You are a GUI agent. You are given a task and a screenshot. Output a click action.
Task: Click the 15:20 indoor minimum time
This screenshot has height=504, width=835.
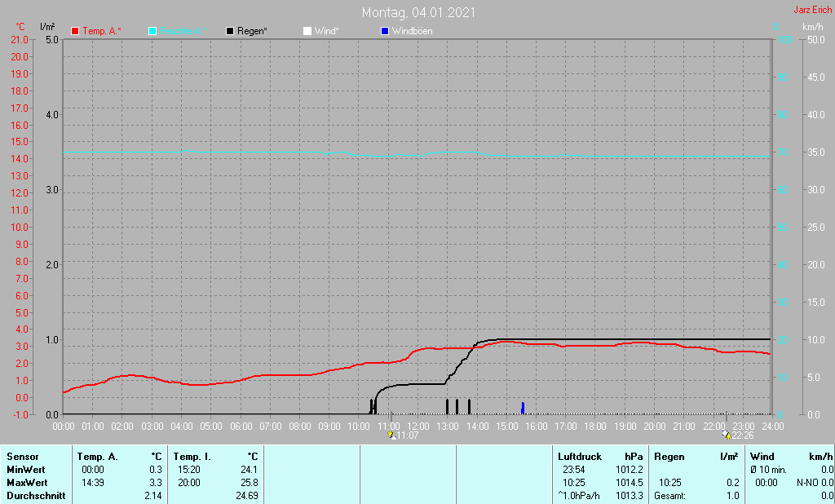(189, 470)
